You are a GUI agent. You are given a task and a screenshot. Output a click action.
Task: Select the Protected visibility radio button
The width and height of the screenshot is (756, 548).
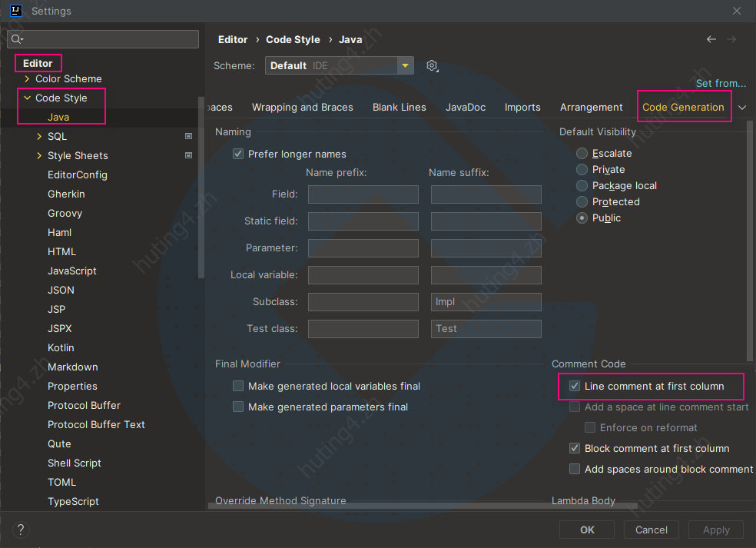(x=582, y=201)
